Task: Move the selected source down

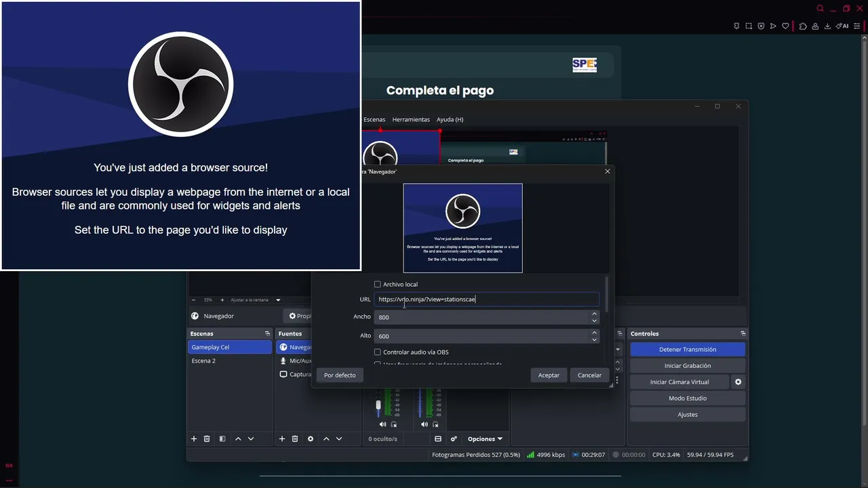Action: click(x=339, y=439)
